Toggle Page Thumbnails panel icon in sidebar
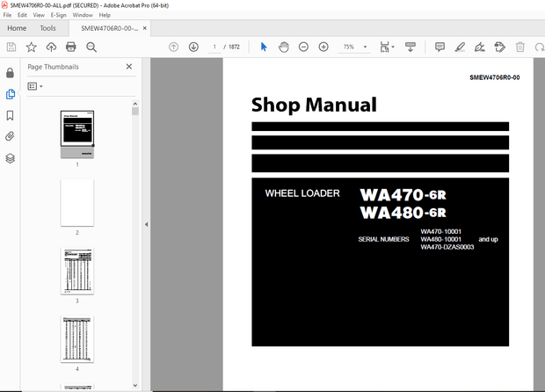Screen dimensions: 545x392 (x=10, y=94)
